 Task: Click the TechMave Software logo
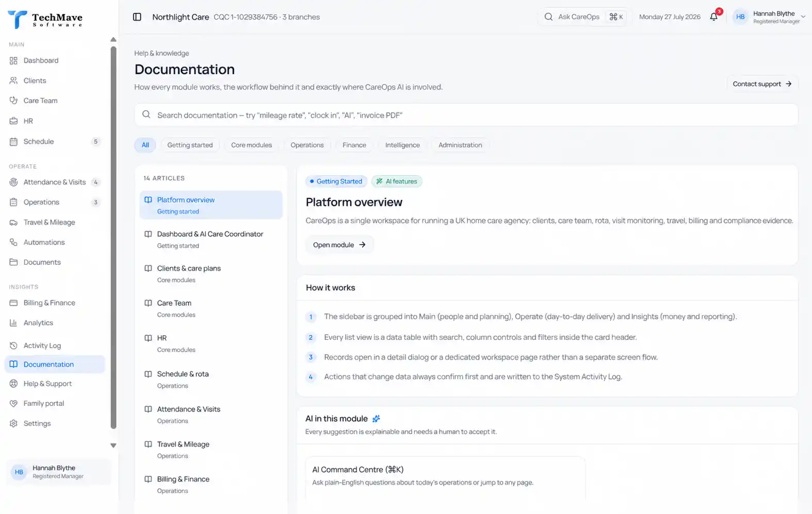pos(45,20)
